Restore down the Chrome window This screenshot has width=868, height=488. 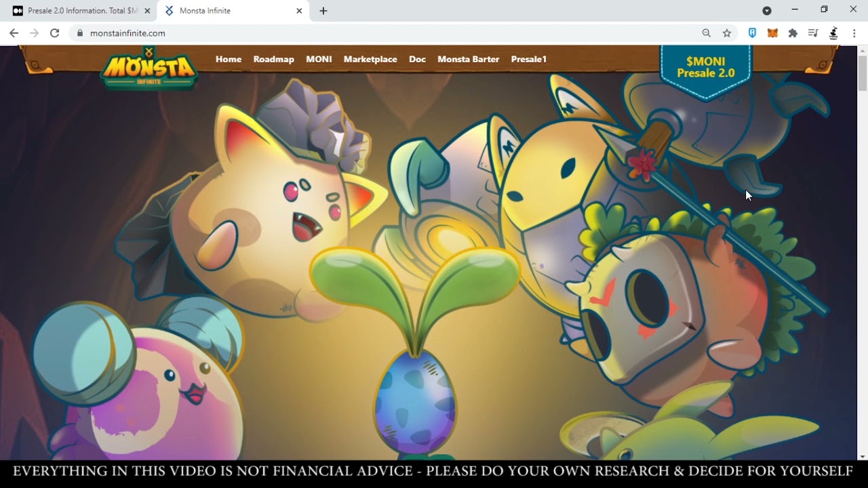pos(824,9)
